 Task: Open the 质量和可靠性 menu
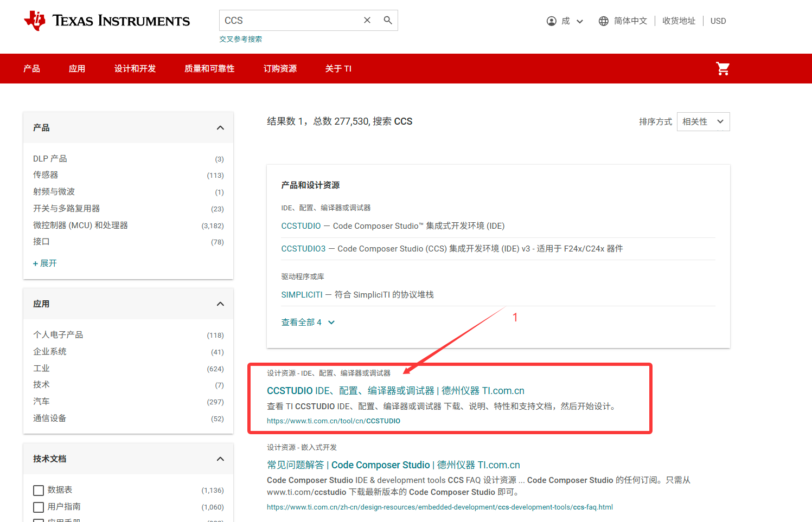tap(209, 69)
